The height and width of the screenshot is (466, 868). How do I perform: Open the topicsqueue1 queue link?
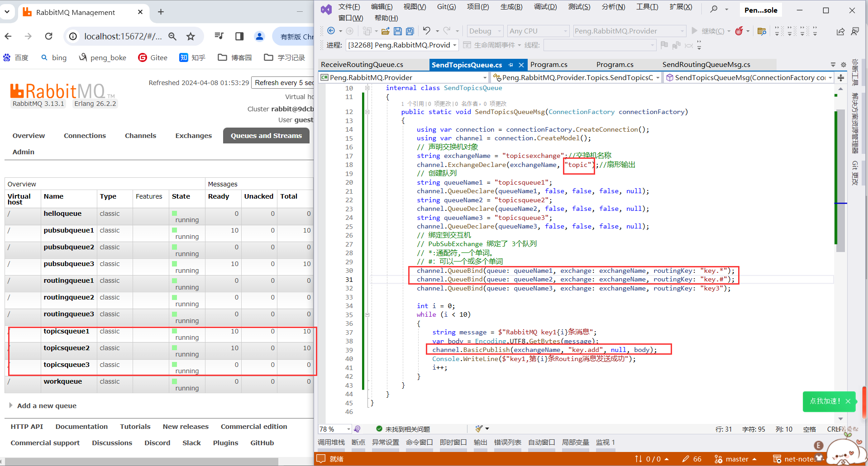tap(67, 331)
